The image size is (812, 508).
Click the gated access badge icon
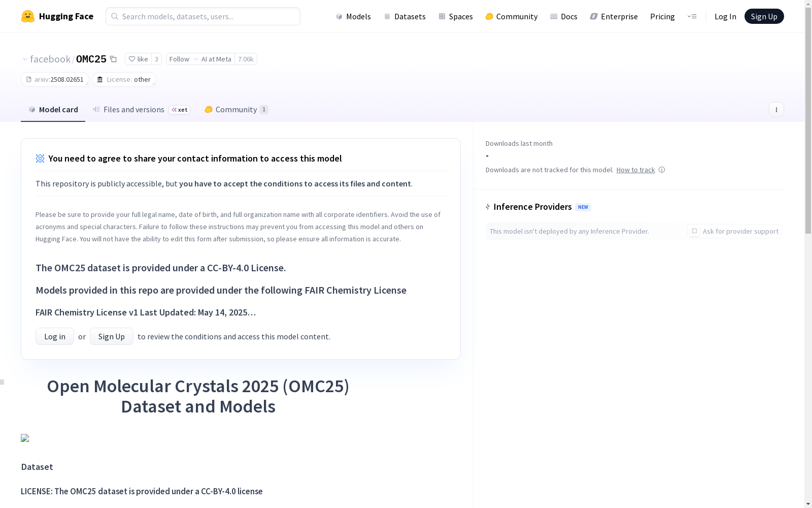40,158
